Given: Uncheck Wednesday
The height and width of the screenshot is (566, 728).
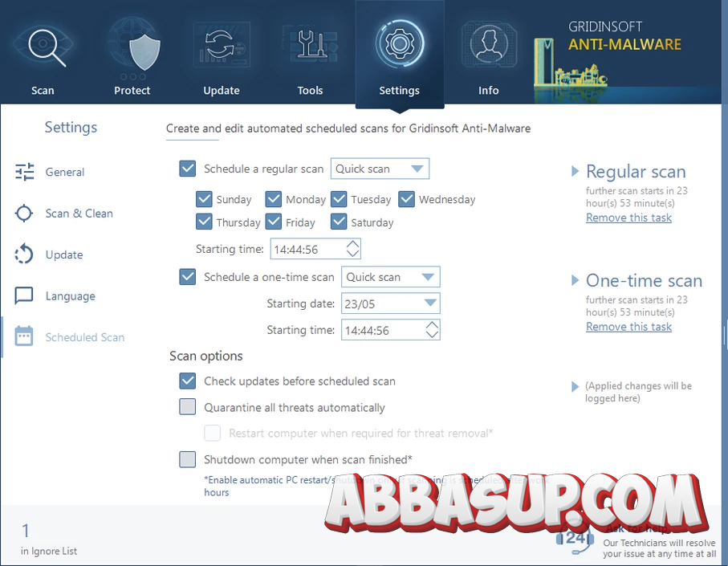Looking at the screenshot, I should [406, 199].
